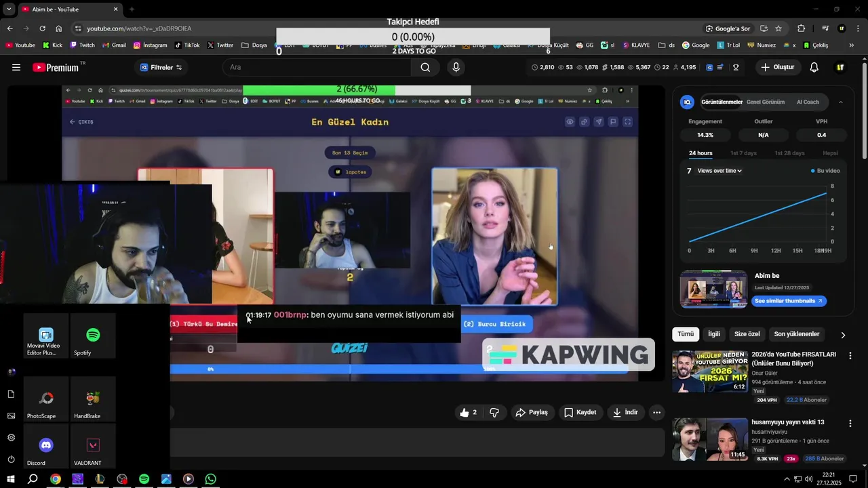The height and width of the screenshot is (488, 868).
Task: Open the PhotoScape tile
Action: 45,399
